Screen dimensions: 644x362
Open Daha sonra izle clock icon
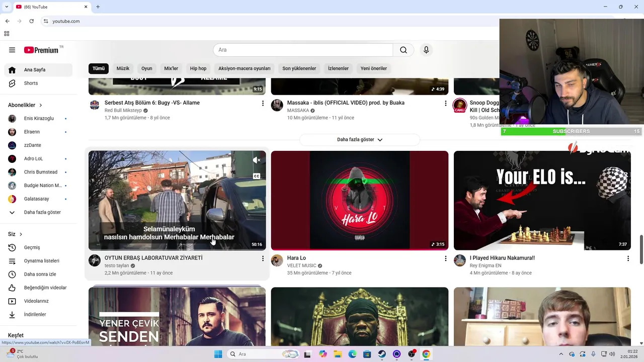pos(12,274)
